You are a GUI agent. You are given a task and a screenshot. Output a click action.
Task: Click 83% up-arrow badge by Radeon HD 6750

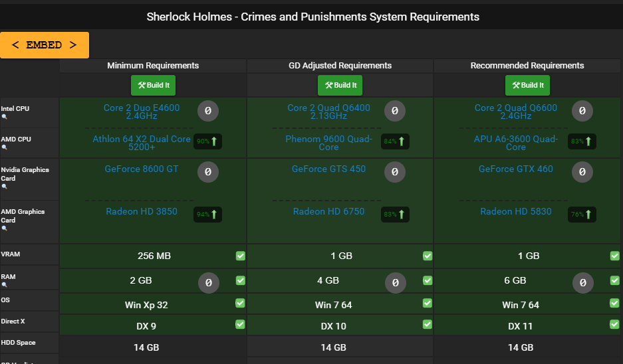(x=395, y=215)
